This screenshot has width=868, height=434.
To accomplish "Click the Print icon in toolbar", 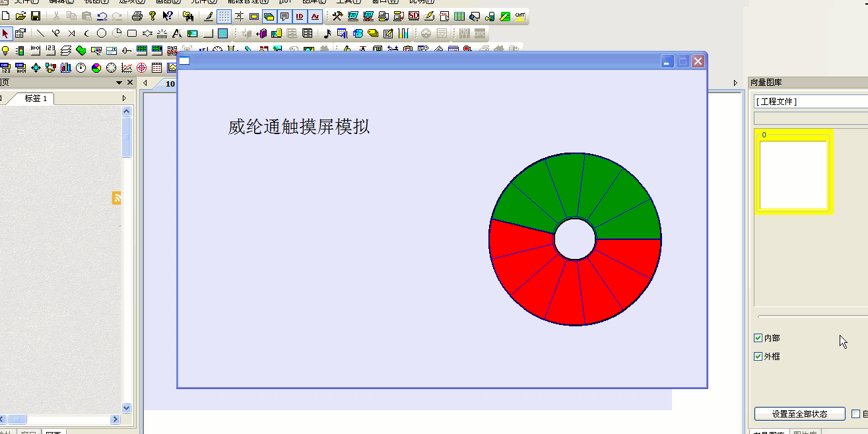I will coord(137,16).
